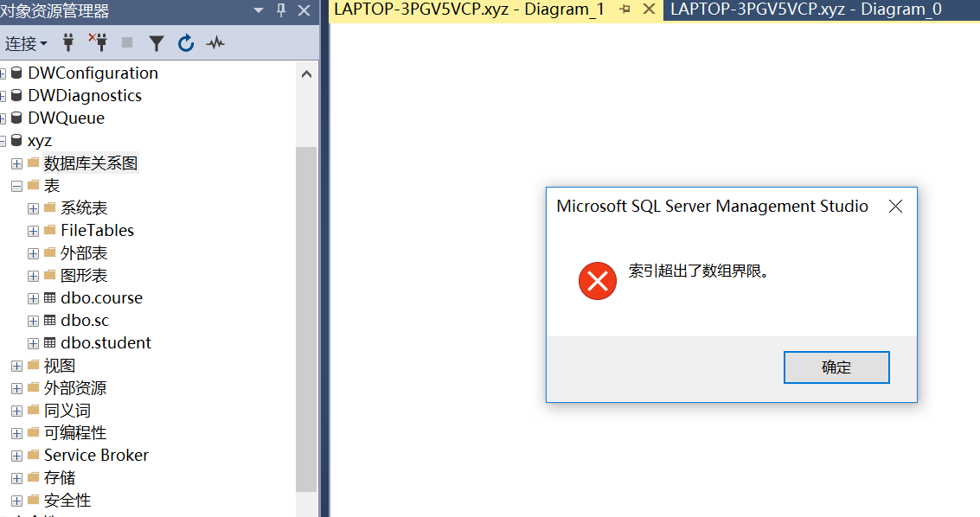Expand the Service Broker folder
The height and width of the screenshot is (517, 980).
pyautogui.click(x=17, y=456)
